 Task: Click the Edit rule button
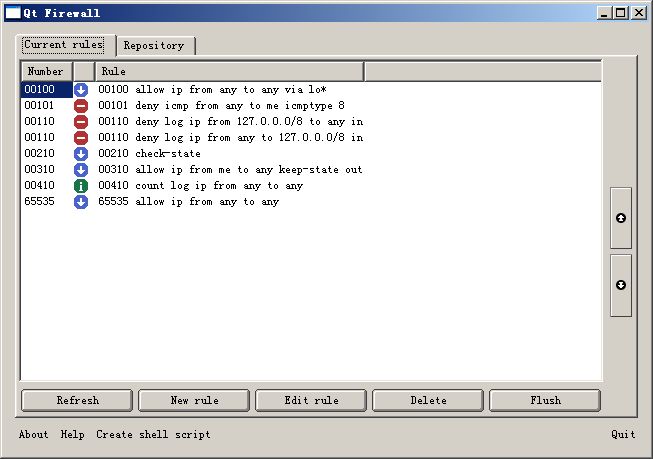[x=311, y=400]
